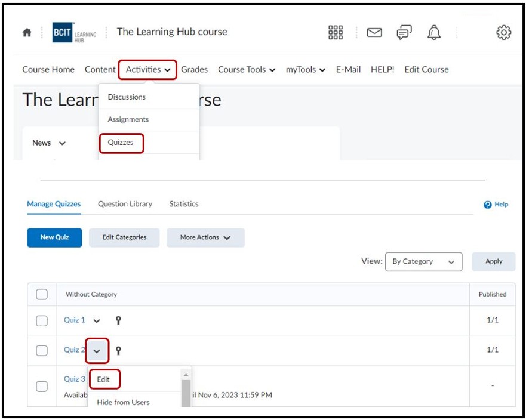Switch to the Question Library tab
Screen dimensions: 526x420
(125, 204)
